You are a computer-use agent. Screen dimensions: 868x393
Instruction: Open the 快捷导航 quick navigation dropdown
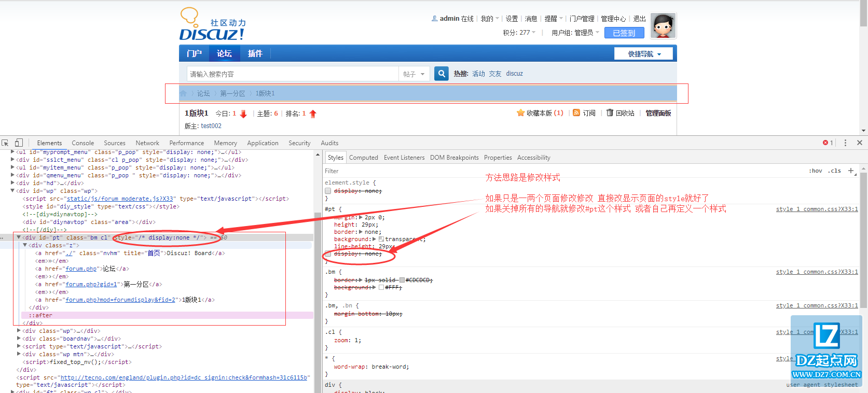(643, 54)
